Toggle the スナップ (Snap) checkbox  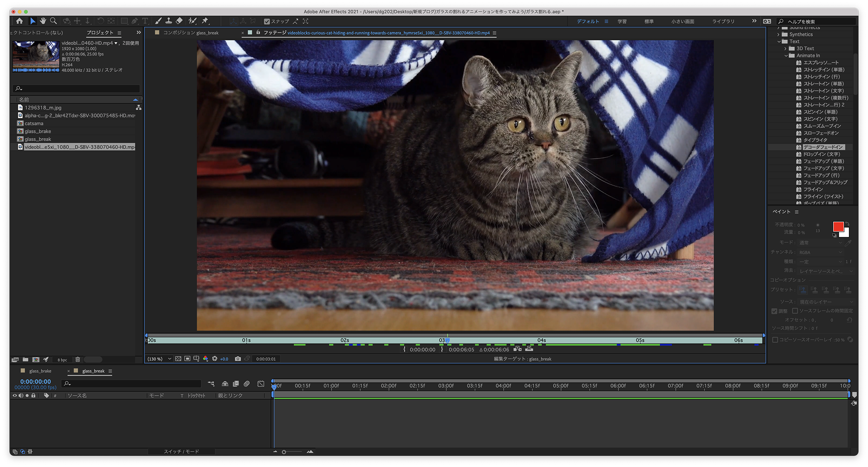[267, 22]
